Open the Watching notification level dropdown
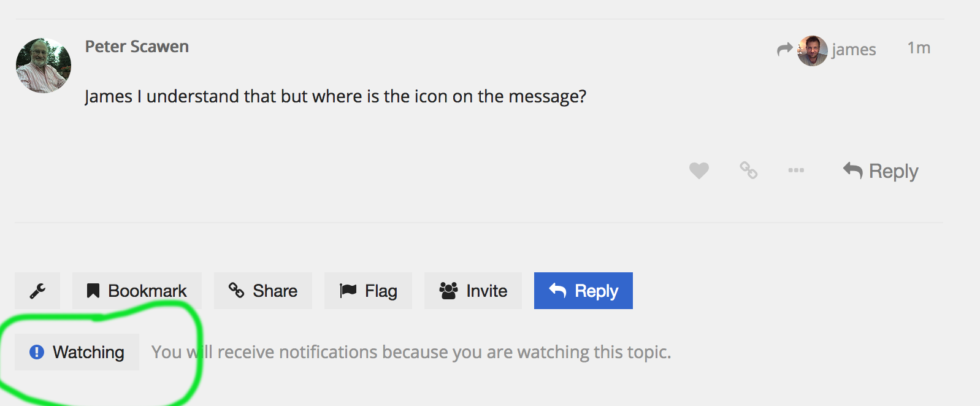980x406 pixels. [77, 352]
